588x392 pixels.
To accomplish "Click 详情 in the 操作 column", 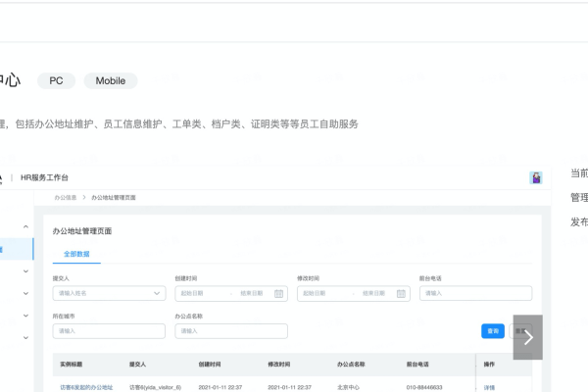I will pyautogui.click(x=489, y=387).
